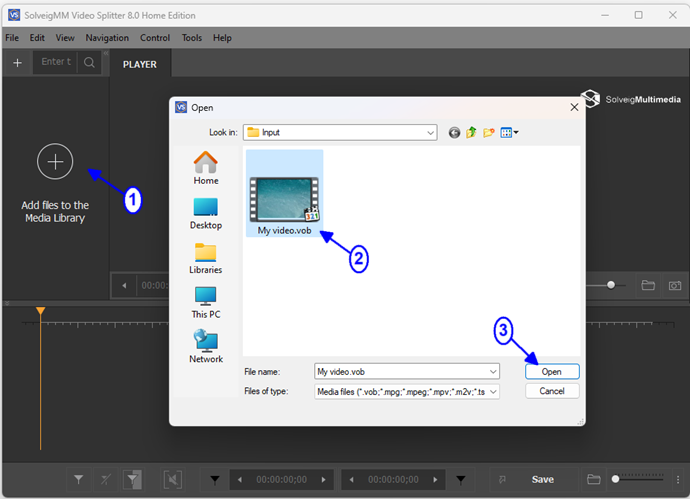Click the start timecode 00:00:00;00 field
The image size is (690, 499).
[x=282, y=480]
